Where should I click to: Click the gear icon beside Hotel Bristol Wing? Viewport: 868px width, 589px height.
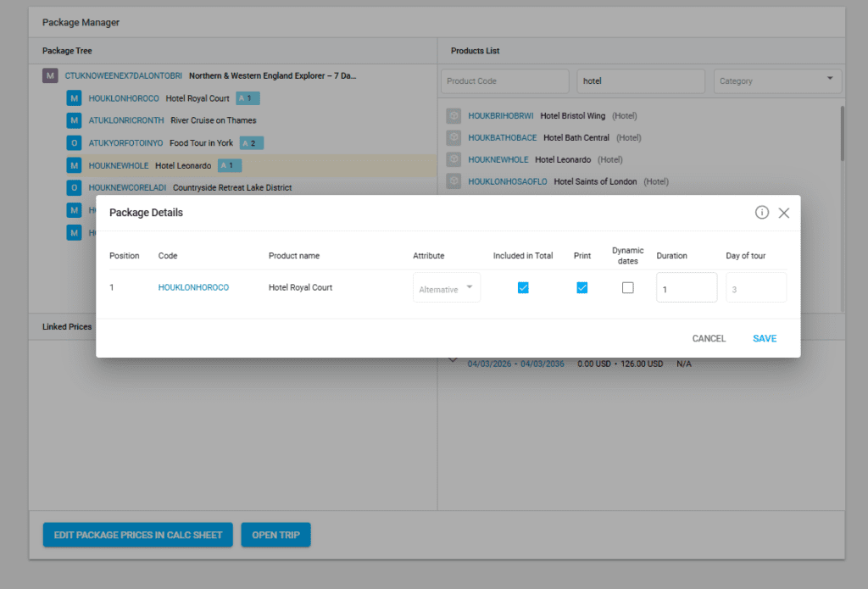(453, 116)
